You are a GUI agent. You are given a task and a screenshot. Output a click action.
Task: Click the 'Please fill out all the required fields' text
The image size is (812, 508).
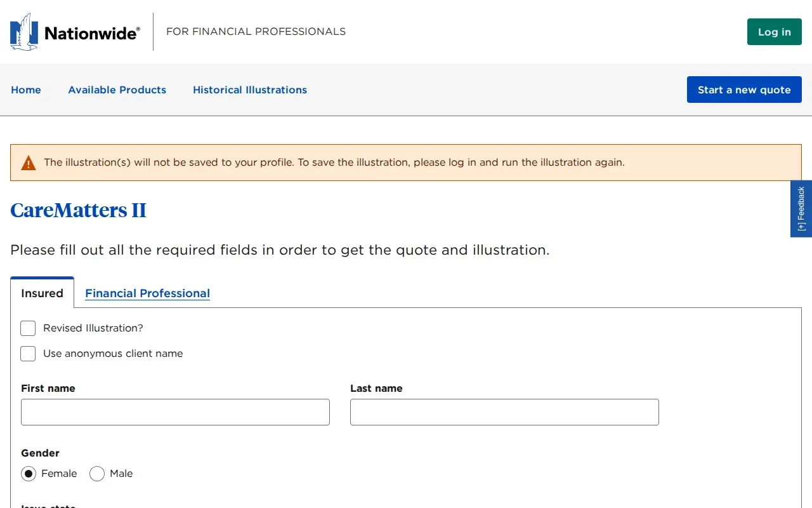pyautogui.click(x=280, y=250)
